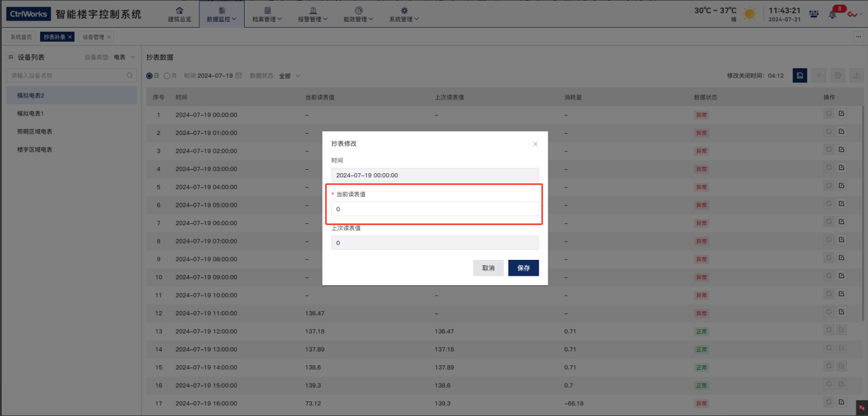Click the 取消 button in dialog
Viewport: 868px width, 416px height.
[x=488, y=268]
